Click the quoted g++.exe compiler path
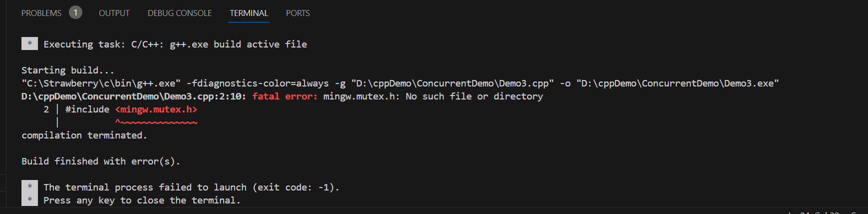This screenshot has width=868, height=214. point(101,83)
